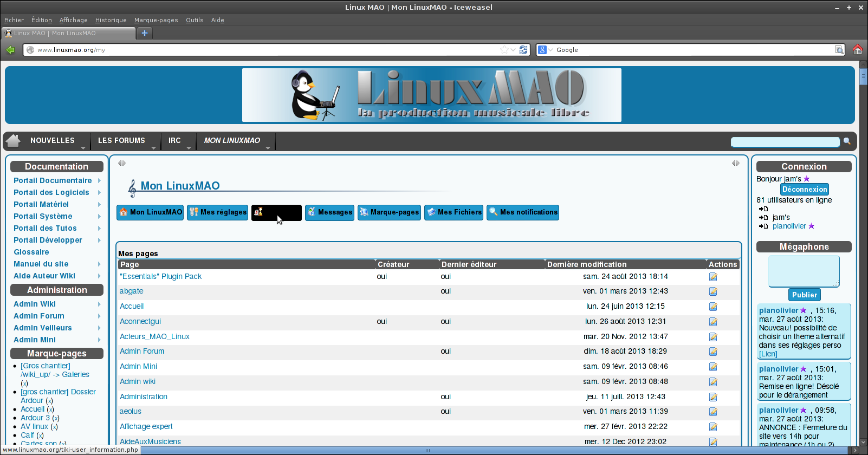Click edit icon for Admin Forum row

click(713, 352)
